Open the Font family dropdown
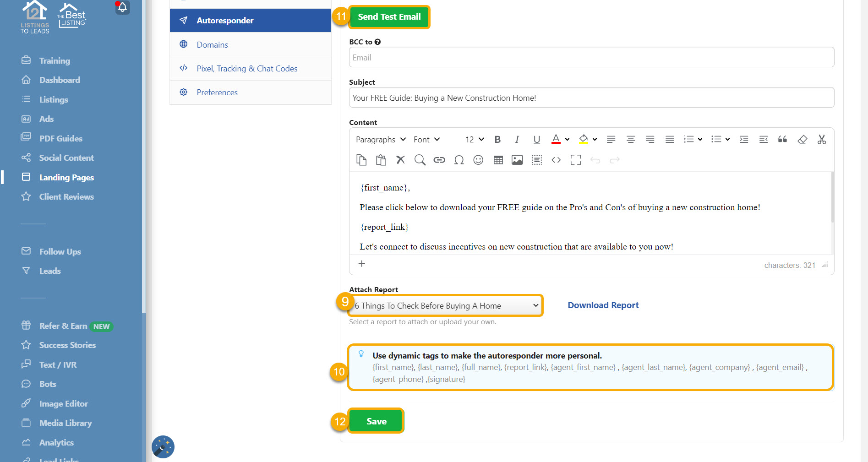The height and width of the screenshot is (462, 868). (426, 140)
